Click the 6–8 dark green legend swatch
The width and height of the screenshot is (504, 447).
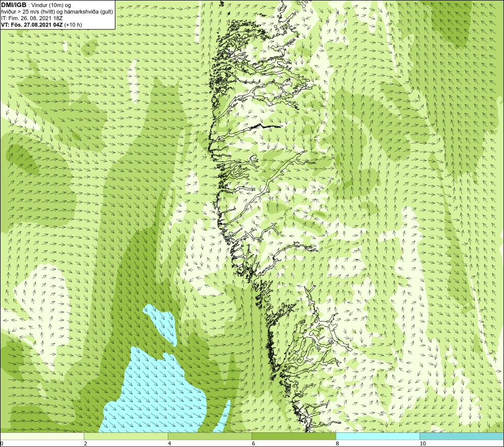pyautogui.click(x=294, y=436)
